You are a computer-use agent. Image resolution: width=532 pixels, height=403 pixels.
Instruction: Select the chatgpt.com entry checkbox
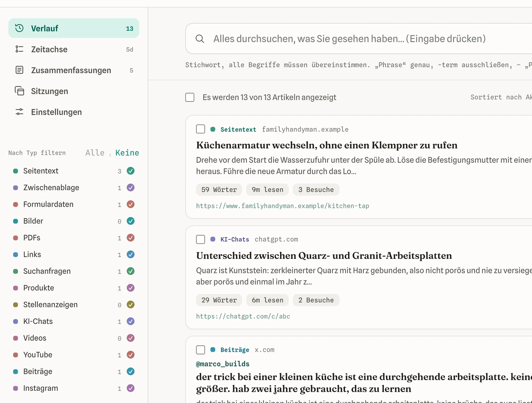point(201,239)
